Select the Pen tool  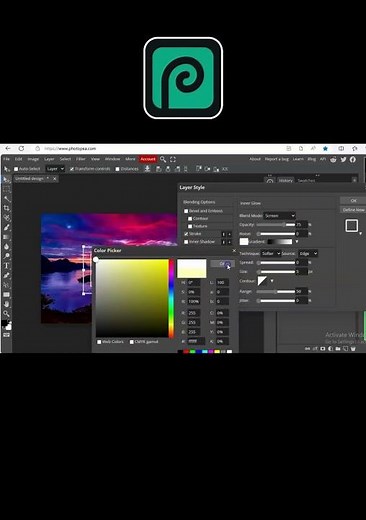click(6, 276)
